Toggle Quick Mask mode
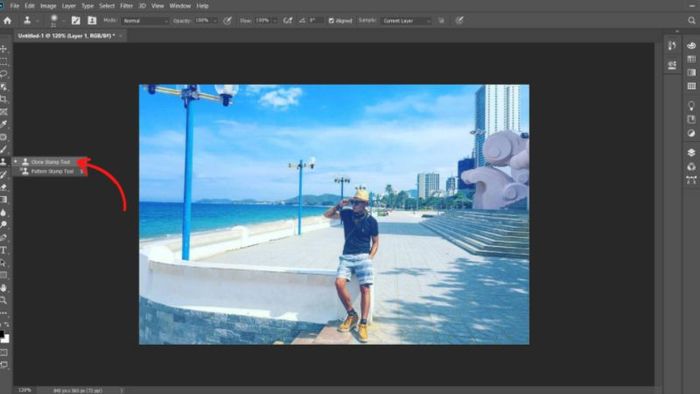Viewport: 700px width, 394px height. tap(4, 353)
